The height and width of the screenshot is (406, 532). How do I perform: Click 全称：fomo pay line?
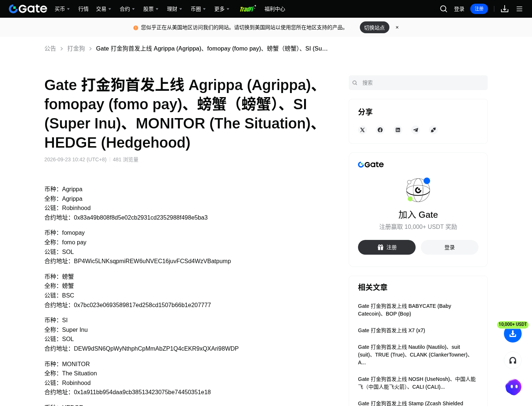(x=65, y=242)
